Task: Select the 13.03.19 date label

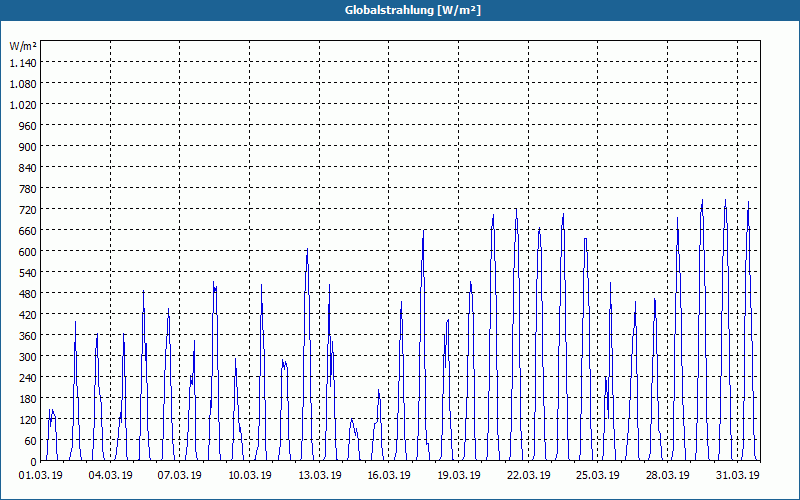Action: [319, 476]
